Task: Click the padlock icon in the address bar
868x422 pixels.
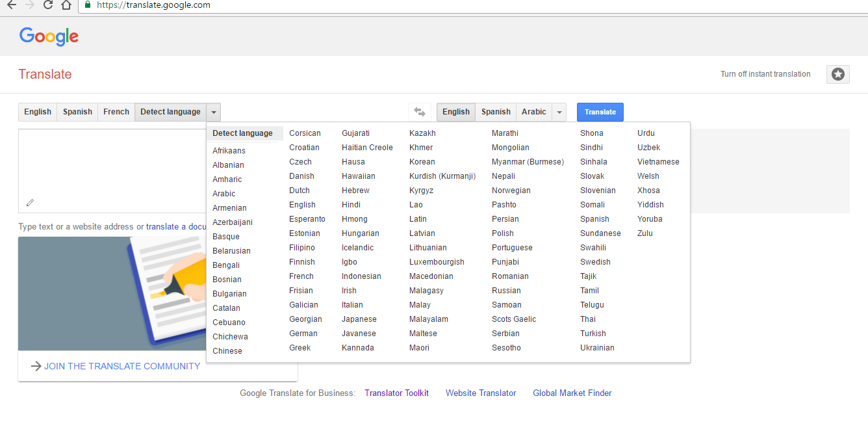Action: point(87,6)
